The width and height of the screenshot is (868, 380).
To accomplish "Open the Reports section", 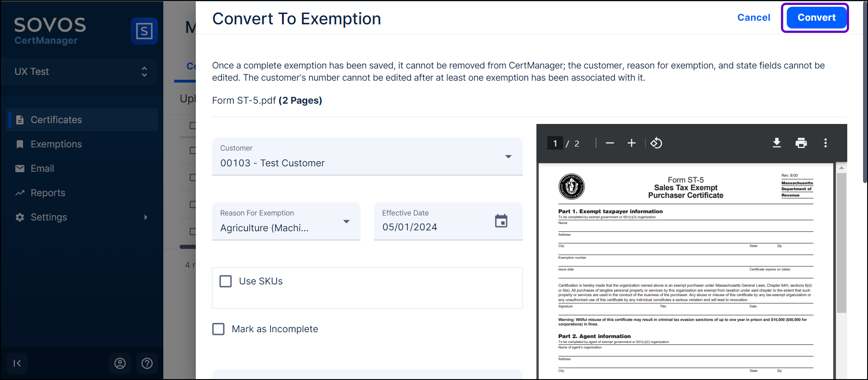I will pyautogui.click(x=48, y=193).
